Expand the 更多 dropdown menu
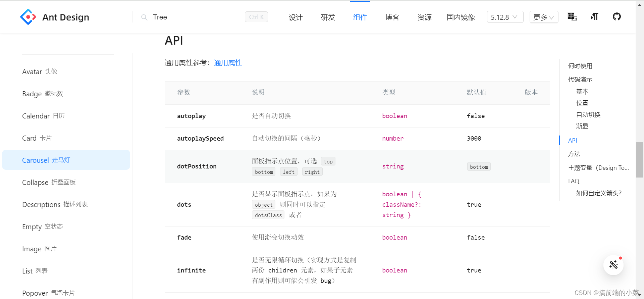The width and height of the screenshot is (644, 299). [x=544, y=17]
